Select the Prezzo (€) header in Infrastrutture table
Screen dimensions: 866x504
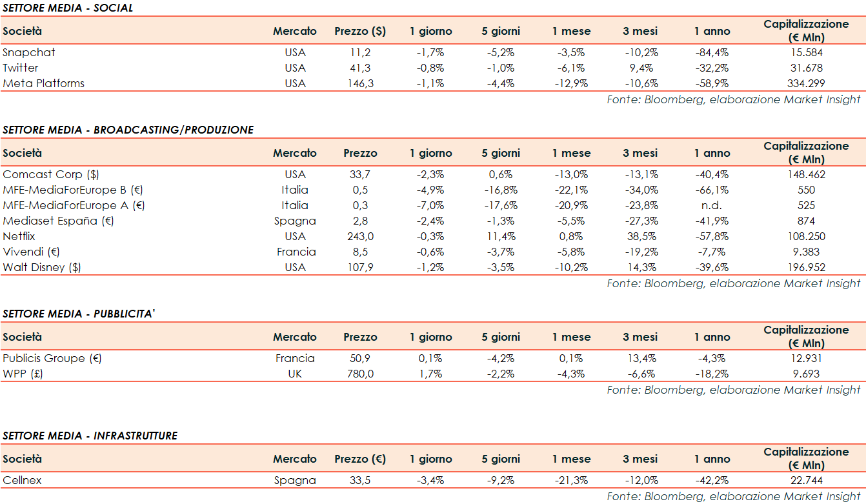(360, 459)
